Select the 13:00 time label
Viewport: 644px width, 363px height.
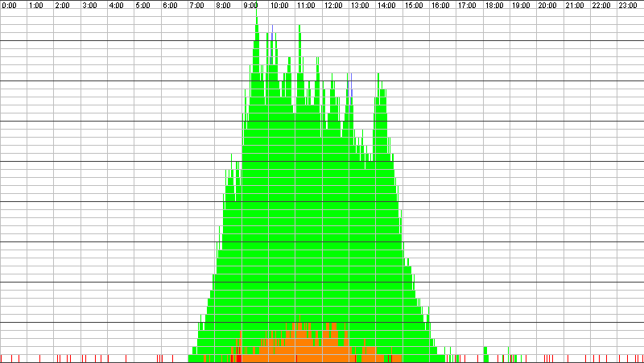coord(360,6)
